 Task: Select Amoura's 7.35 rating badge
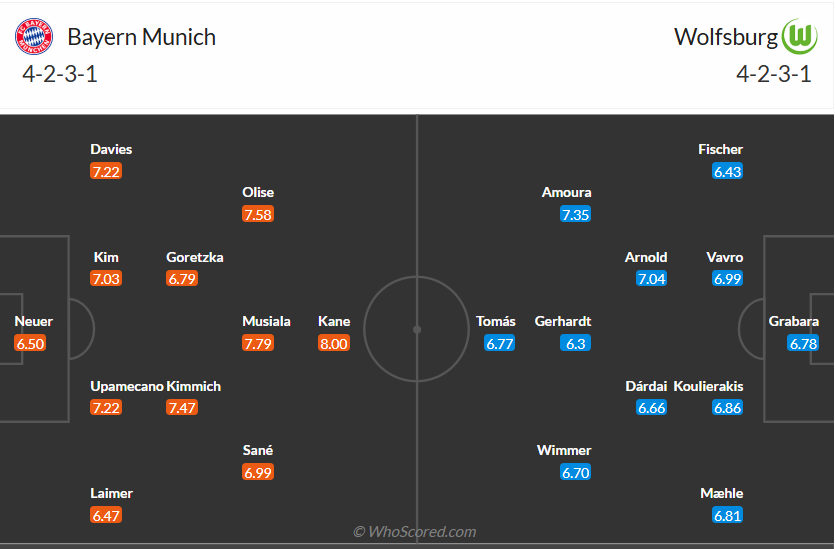click(x=576, y=215)
